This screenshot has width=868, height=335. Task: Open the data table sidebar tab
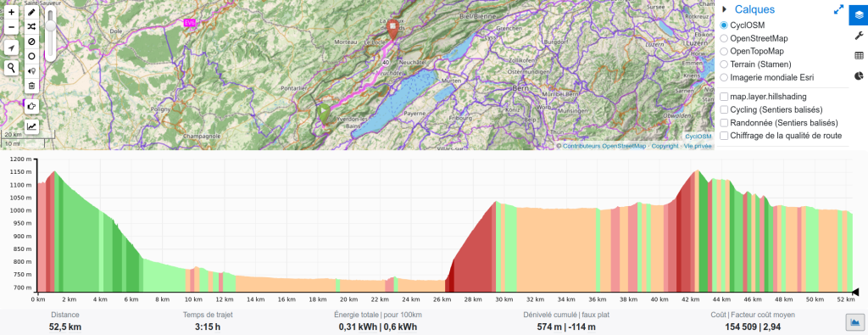click(859, 55)
